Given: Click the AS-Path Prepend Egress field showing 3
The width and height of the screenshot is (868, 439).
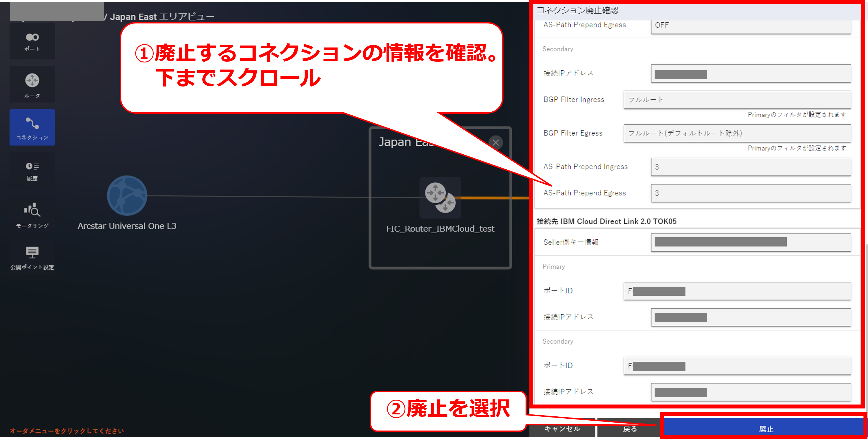Looking at the screenshot, I should pyautogui.click(x=750, y=193).
